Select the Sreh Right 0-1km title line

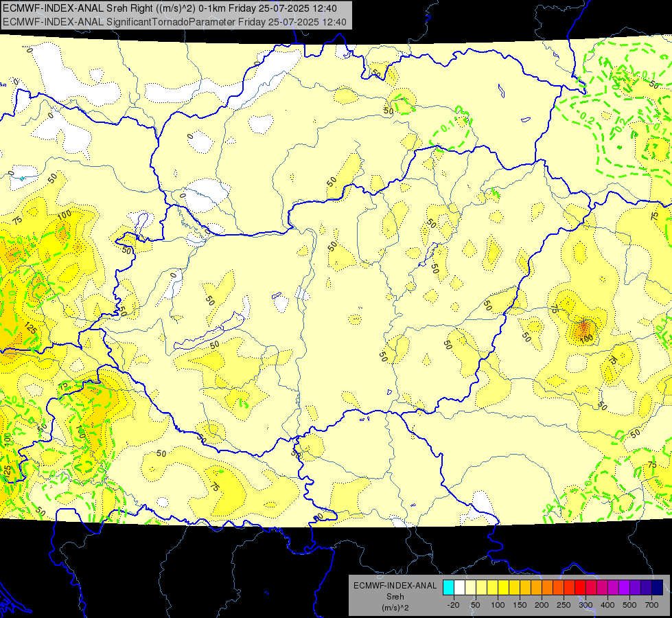point(170,8)
